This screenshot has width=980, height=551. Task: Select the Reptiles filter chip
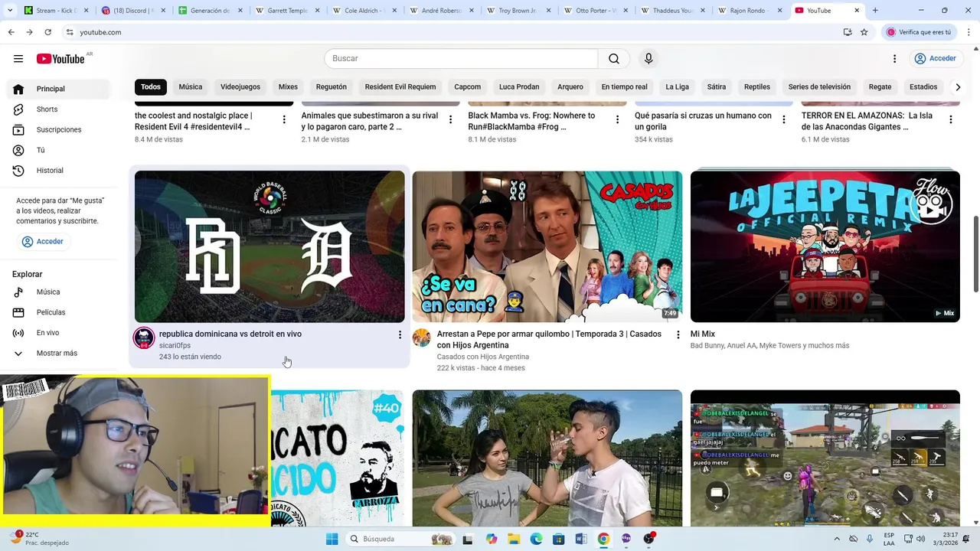[757, 87]
